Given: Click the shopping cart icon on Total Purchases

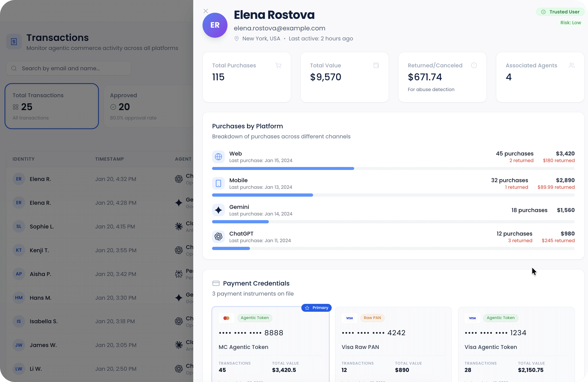Looking at the screenshot, I should pyautogui.click(x=278, y=65).
